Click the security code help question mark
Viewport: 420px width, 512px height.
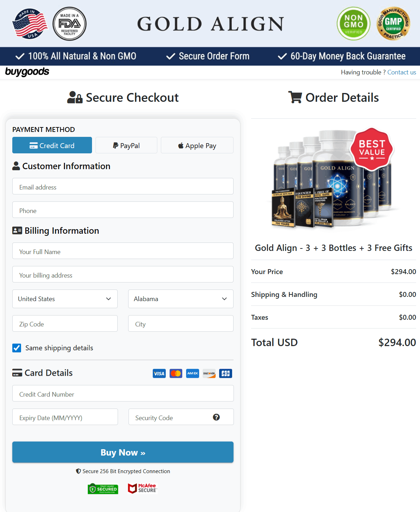216,417
